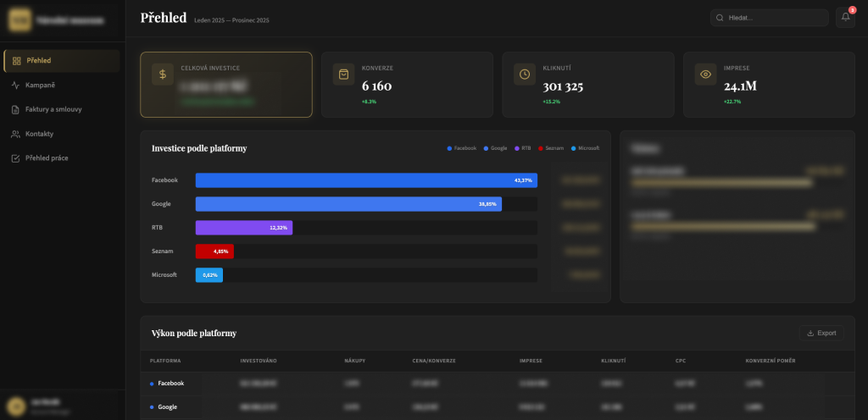Click the eye icon in Imprese card

pyautogui.click(x=705, y=75)
